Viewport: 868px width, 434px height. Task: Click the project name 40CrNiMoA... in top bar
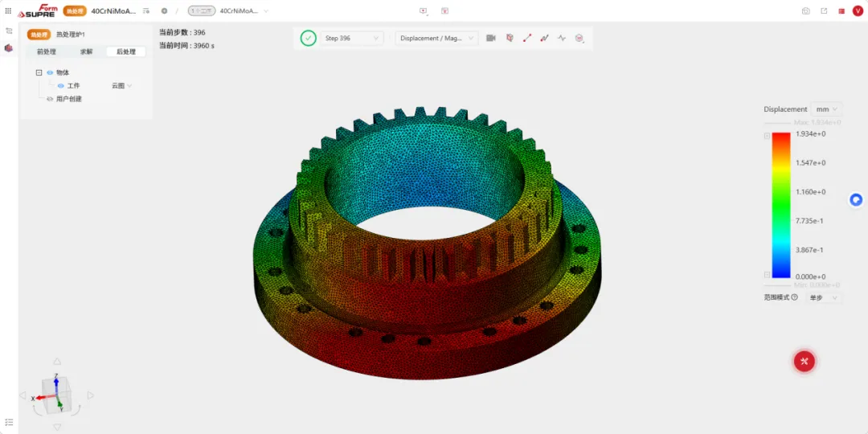coord(113,11)
